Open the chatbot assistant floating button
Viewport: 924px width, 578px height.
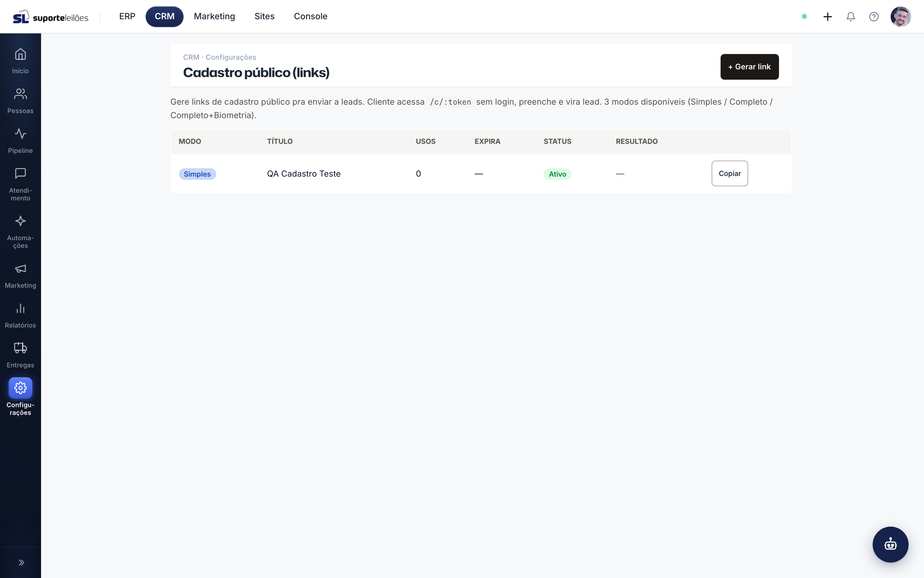click(890, 544)
